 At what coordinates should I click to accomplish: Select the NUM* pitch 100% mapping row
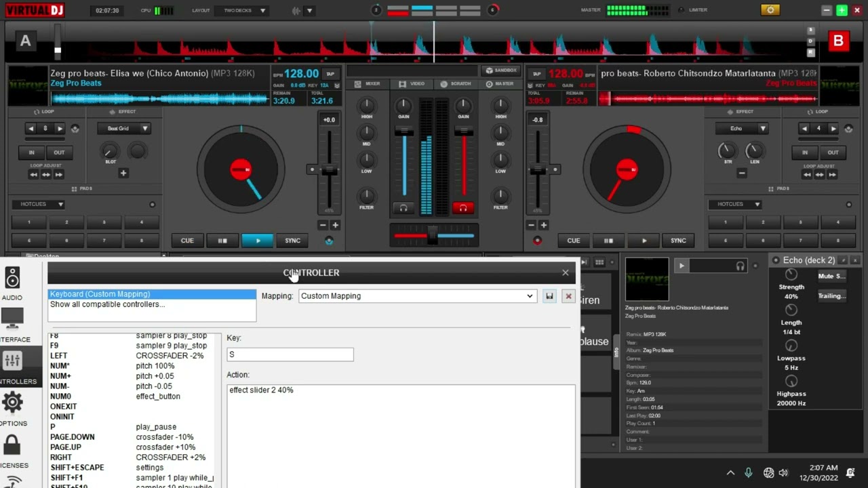click(x=132, y=366)
